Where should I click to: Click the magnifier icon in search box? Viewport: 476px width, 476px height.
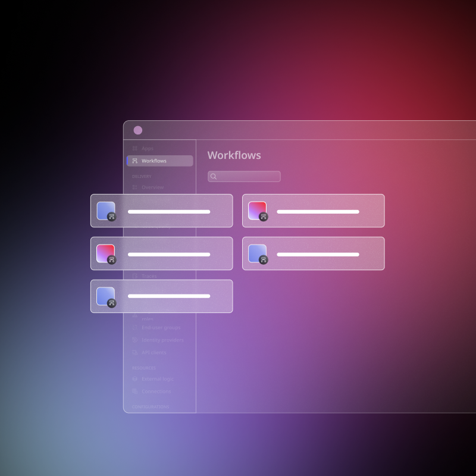tap(214, 176)
